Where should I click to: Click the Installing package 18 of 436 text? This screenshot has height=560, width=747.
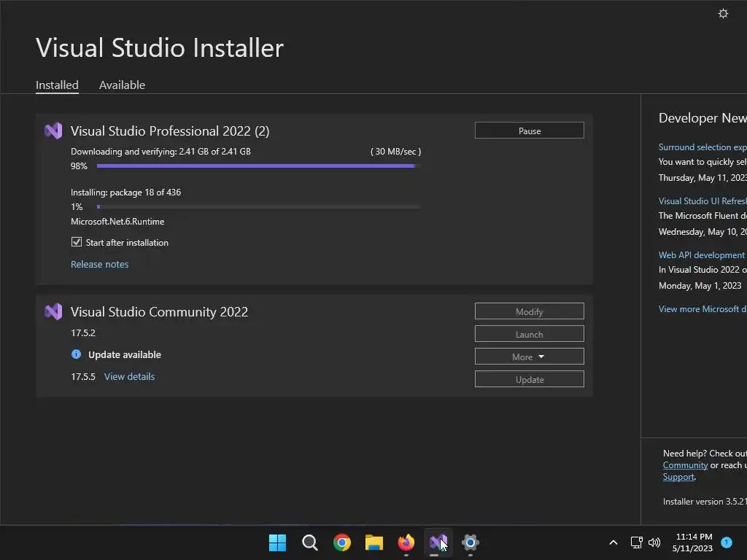click(125, 192)
